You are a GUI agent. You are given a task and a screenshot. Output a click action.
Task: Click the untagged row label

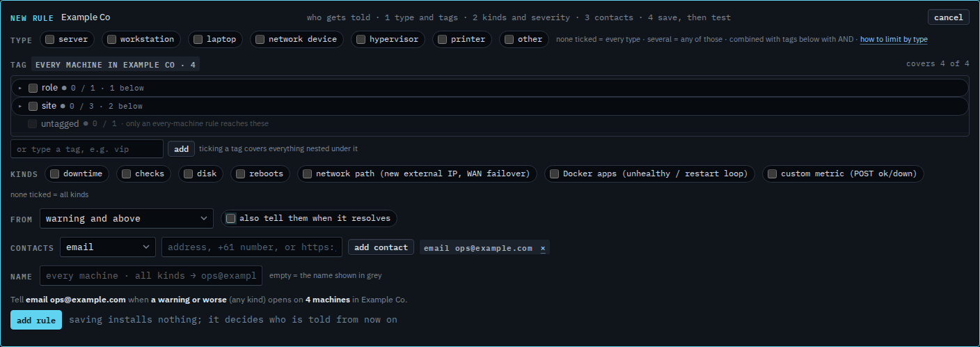59,123
